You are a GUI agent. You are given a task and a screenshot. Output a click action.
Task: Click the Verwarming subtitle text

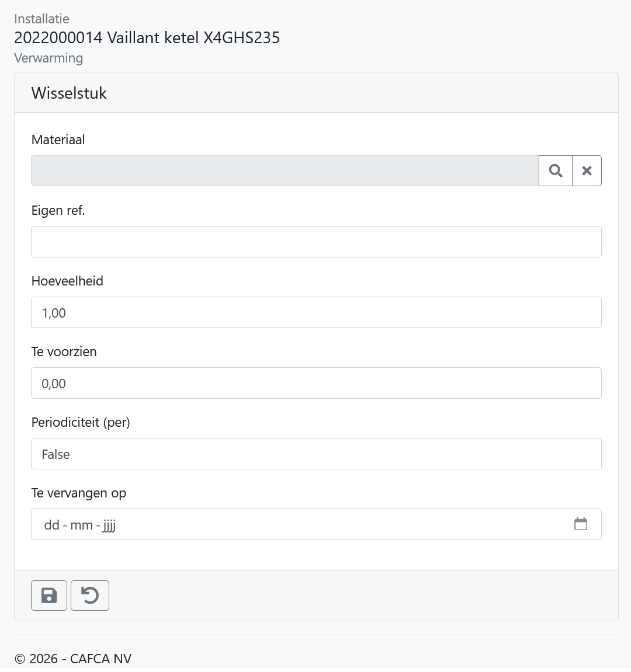(x=48, y=58)
